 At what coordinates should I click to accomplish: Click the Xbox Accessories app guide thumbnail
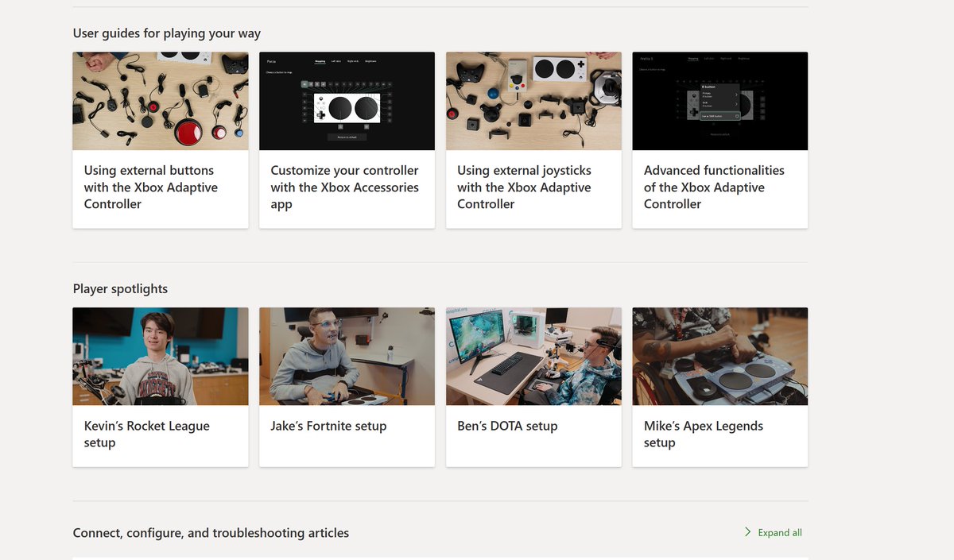pos(347,101)
